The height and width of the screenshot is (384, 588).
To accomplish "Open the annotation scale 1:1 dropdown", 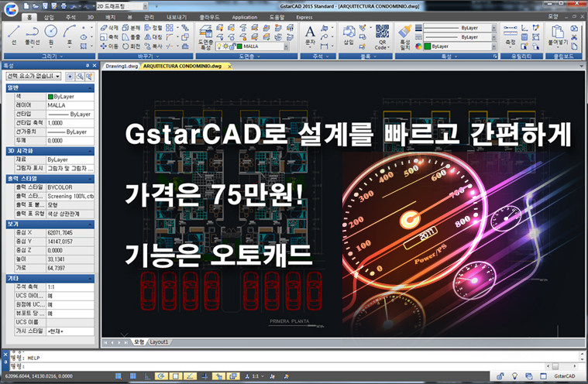I will point(256,376).
